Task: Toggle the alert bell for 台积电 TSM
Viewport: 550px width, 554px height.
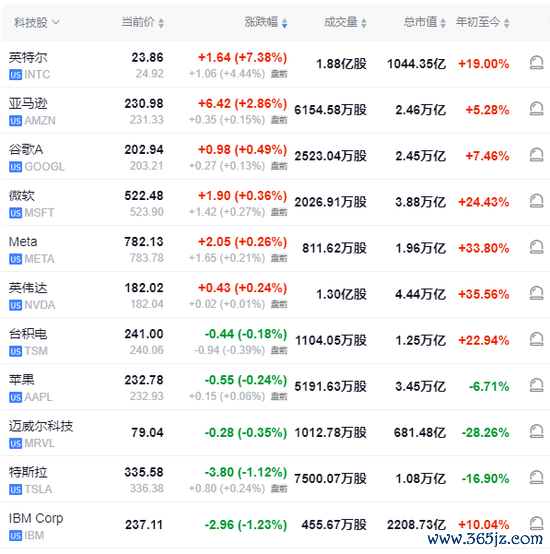Action: [x=536, y=340]
